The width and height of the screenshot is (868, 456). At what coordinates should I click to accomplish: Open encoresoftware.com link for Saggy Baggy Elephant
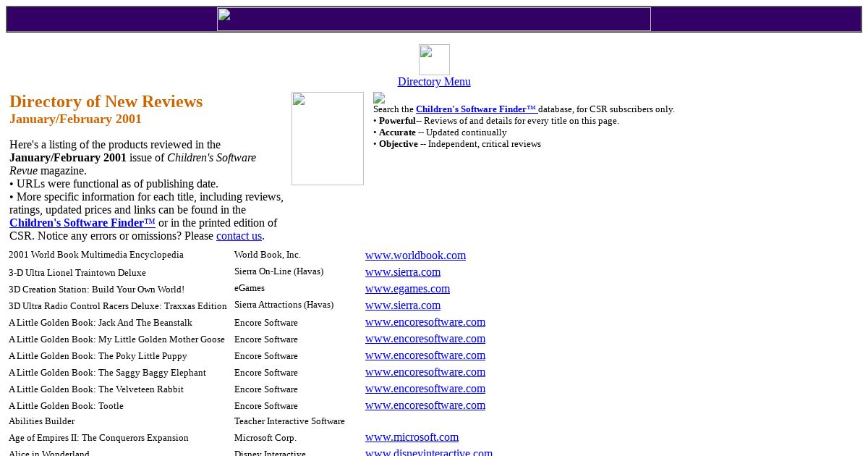tap(425, 372)
